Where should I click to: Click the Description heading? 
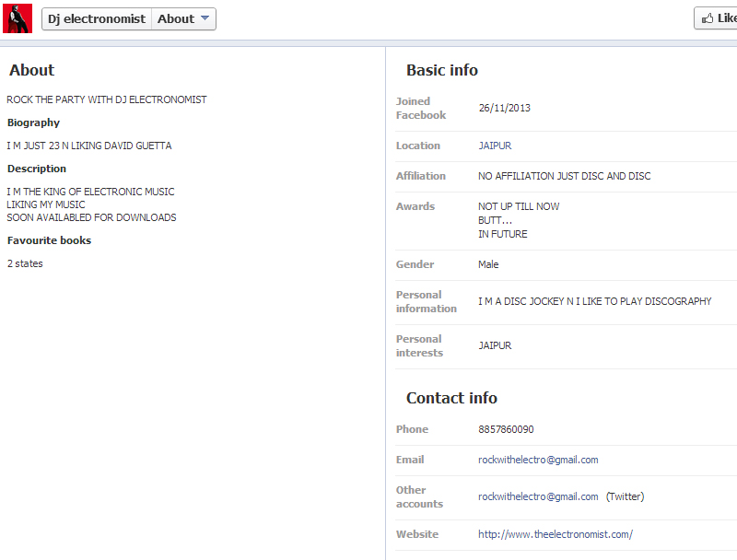[x=37, y=169]
